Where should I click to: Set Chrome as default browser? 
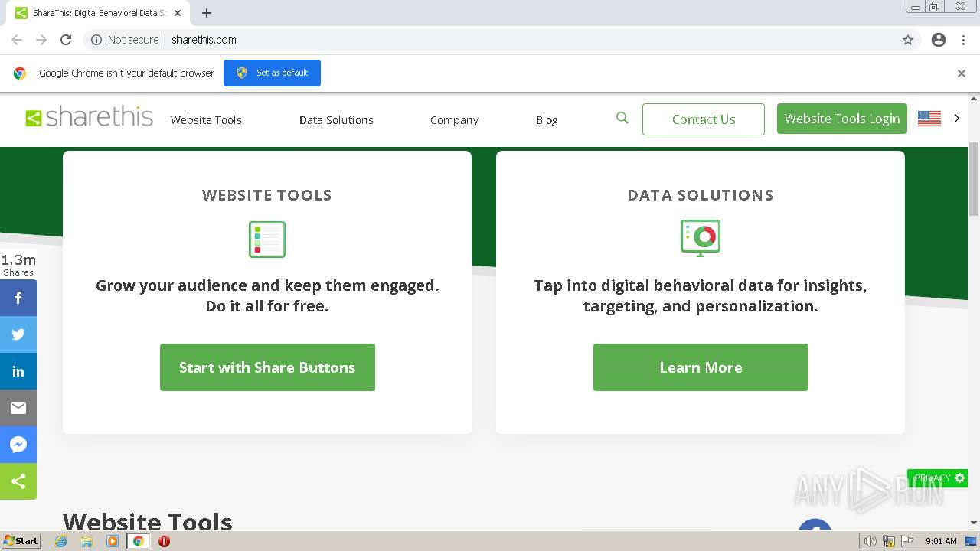(x=272, y=73)
